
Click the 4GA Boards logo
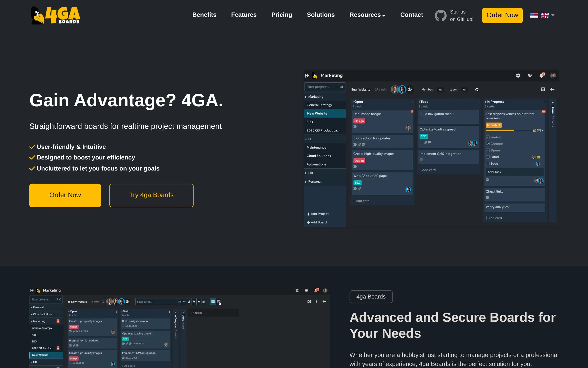click(x=55, y=15)
